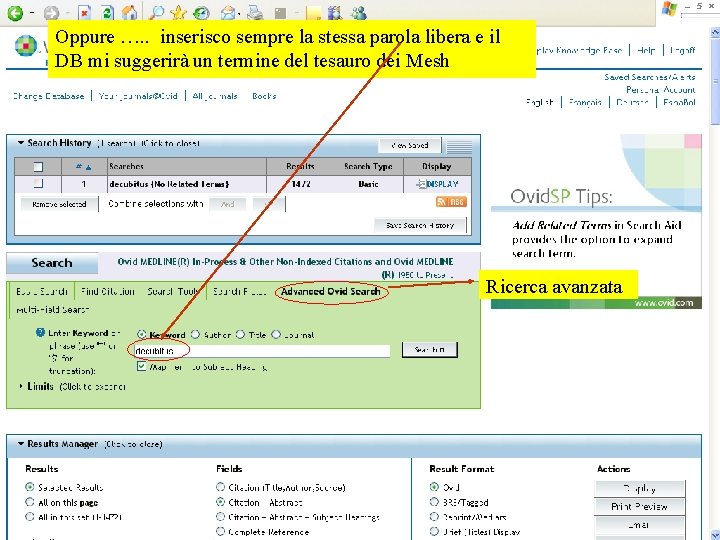Image resolution: width=720 pixels, height=540 pixels.
Task: Select the Keyword radio button
Action: tap(141, 334)
